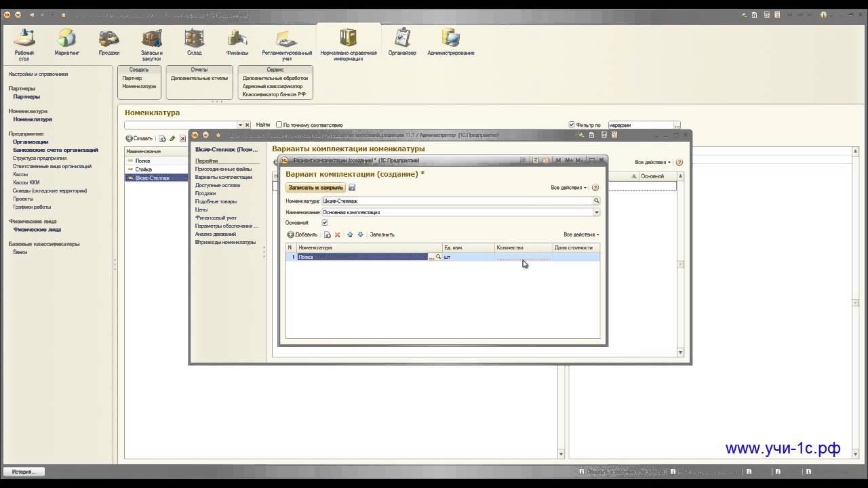Go to Штрихкоды номенклатуры in navigation panel
Screen dimensions: 868x488
(x=225, y=242)
